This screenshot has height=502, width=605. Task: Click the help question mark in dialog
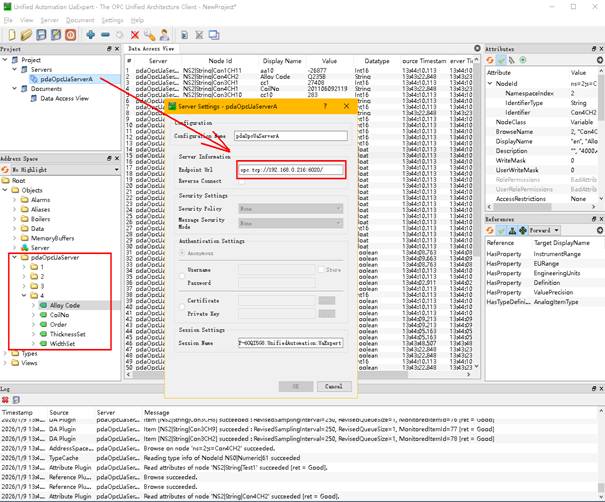coord(324,104)
